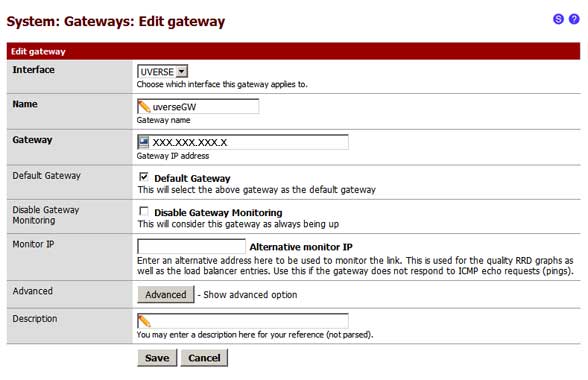Image resolution: width=588 pixels, height=380 pixels.
Task: Click the Disable Gateway Monitoring label text
Action: coord(218,213)
